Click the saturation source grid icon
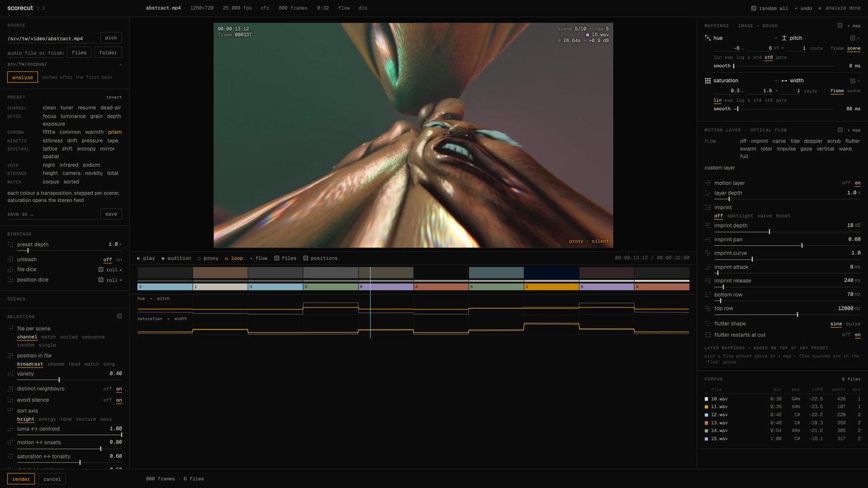The image size is (868, 488). point(708,81)
